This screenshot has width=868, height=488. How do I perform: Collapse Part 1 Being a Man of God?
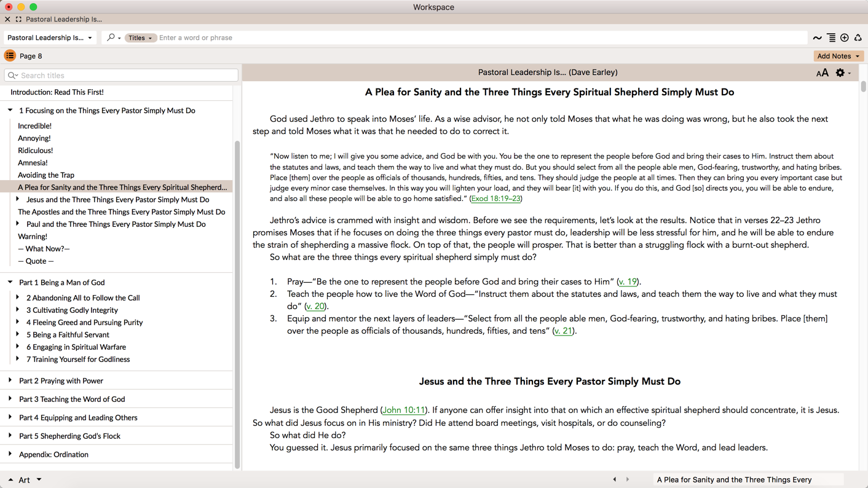10,282
